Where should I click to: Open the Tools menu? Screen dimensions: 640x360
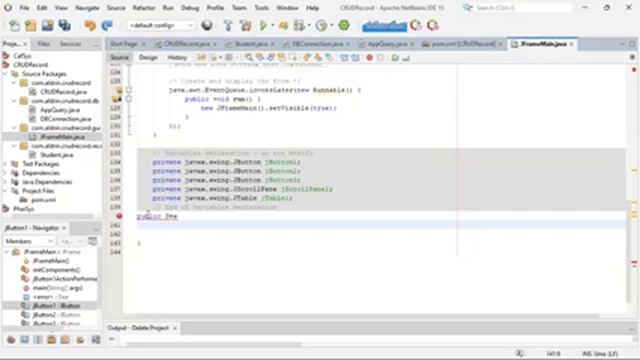click(x=261, y=8)
